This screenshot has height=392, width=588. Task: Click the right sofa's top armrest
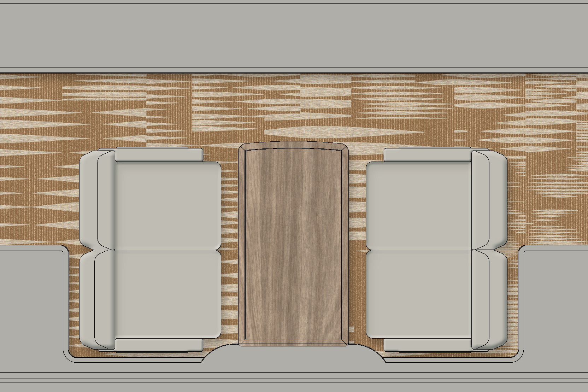click(x=428, y=155)
